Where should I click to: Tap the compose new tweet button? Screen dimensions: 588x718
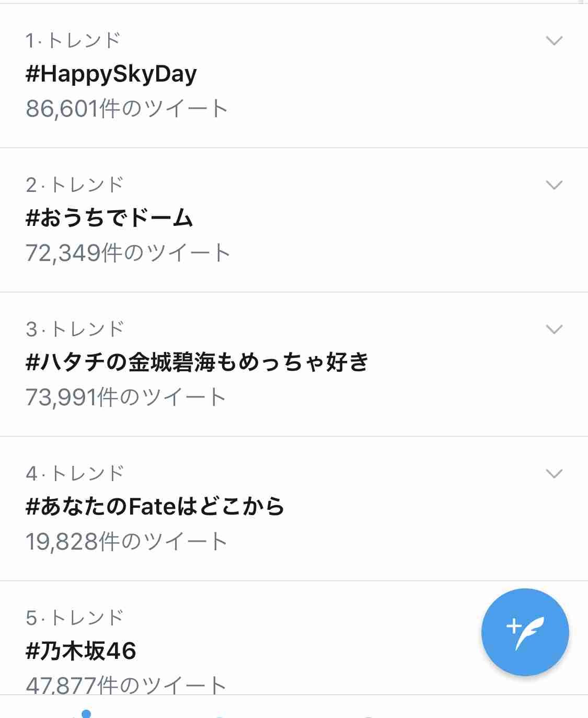click(525, 632)
